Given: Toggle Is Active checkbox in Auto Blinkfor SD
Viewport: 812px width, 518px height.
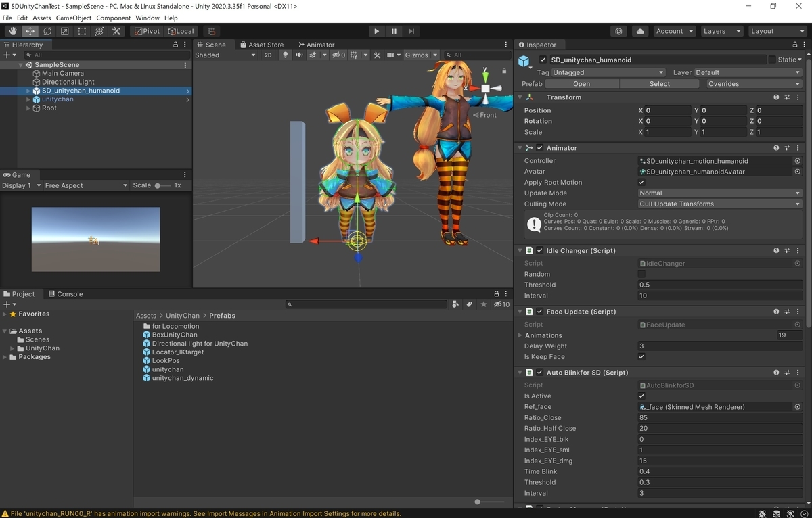Looking at the screenshot, I should [641, 396].
